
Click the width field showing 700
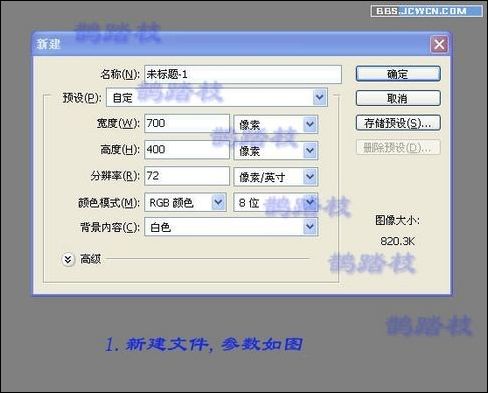(x=187, y=123)
